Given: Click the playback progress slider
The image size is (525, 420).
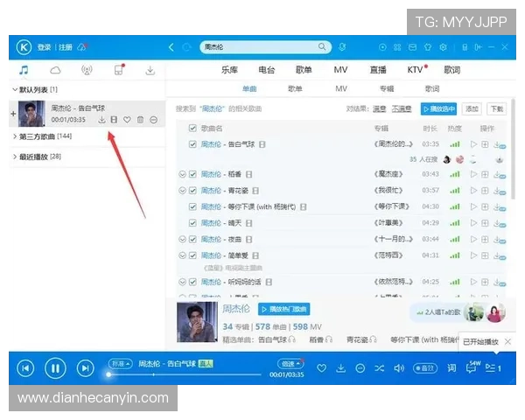Looking at the screenshot, I should (184, 374).
